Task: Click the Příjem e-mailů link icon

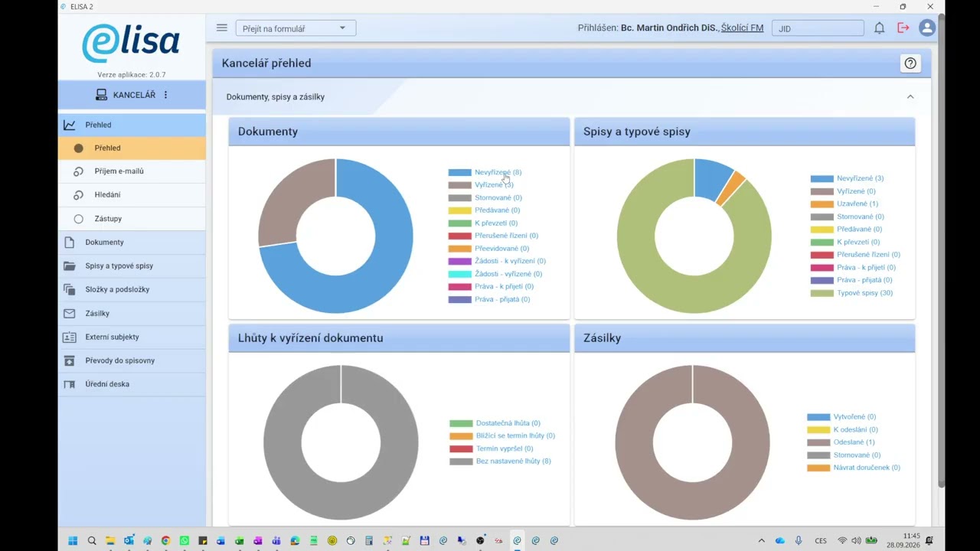Action: click(x=78, y=171)
